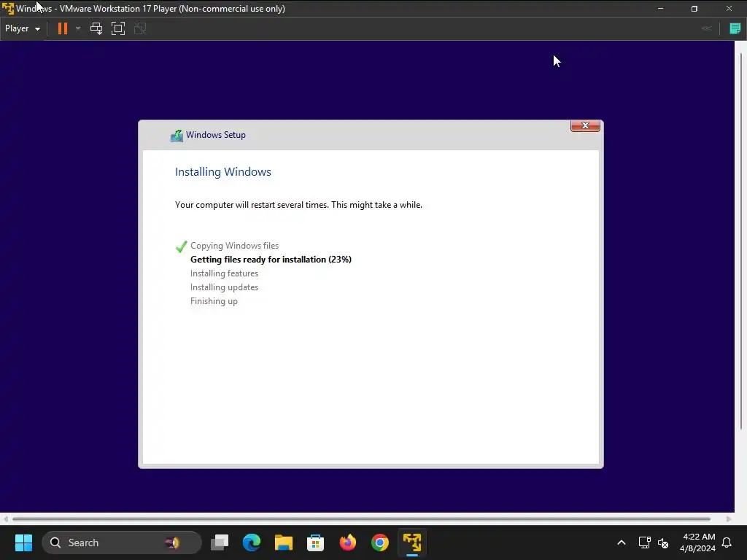The width and height of the screenshot is (747, 560).
Task: Click the orange Pause virtual machine button
Action: pyautogui.click(x=63, y=28)
